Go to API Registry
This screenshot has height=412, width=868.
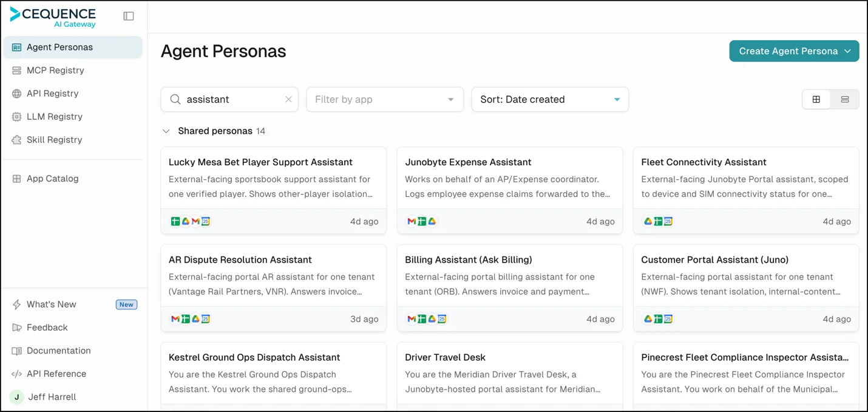[x=73, y=94]
